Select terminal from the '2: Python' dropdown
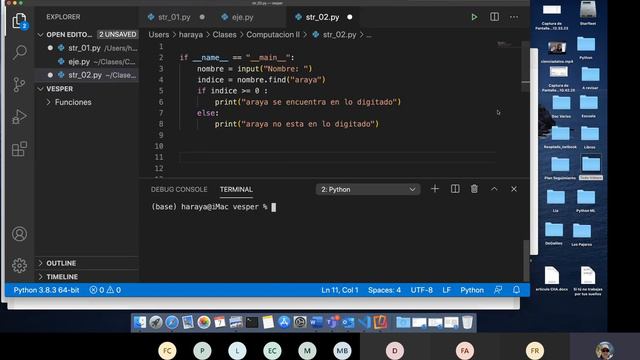Image resolution: width=640 pixels, height=360 pixels. (368, 189)
